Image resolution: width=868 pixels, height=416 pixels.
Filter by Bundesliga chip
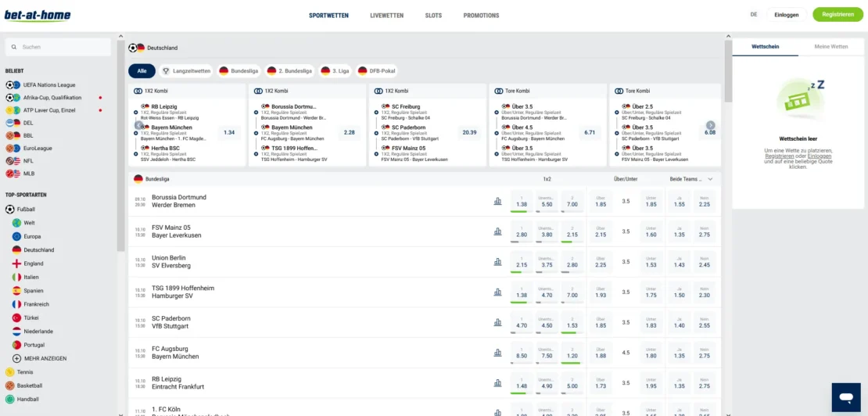239,71
